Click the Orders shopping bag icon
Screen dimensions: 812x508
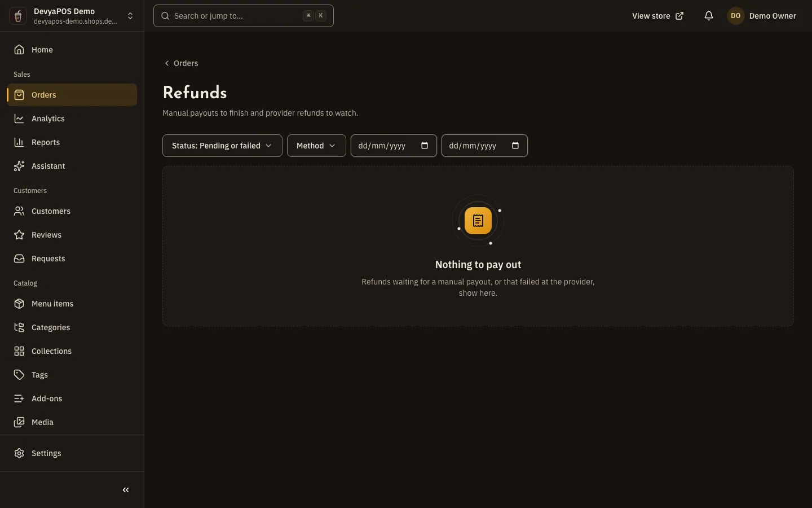tap(19, 95)
